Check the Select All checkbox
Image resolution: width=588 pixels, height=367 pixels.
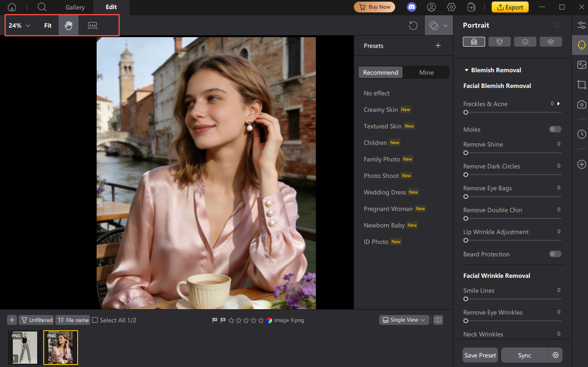coord(95,320)
